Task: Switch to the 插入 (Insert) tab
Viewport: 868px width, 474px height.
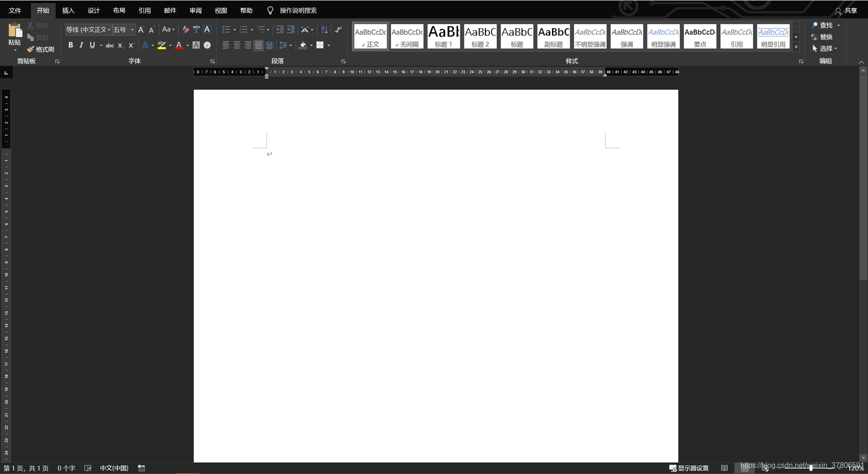Action: pyautogui.click(x=68, y=10)
